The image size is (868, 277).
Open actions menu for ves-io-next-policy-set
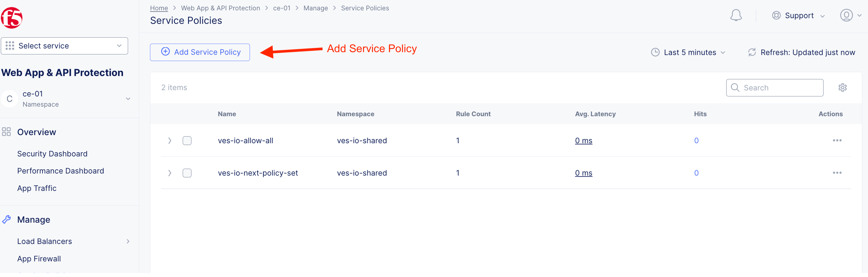pyautogui.click(x=837, y=173)
